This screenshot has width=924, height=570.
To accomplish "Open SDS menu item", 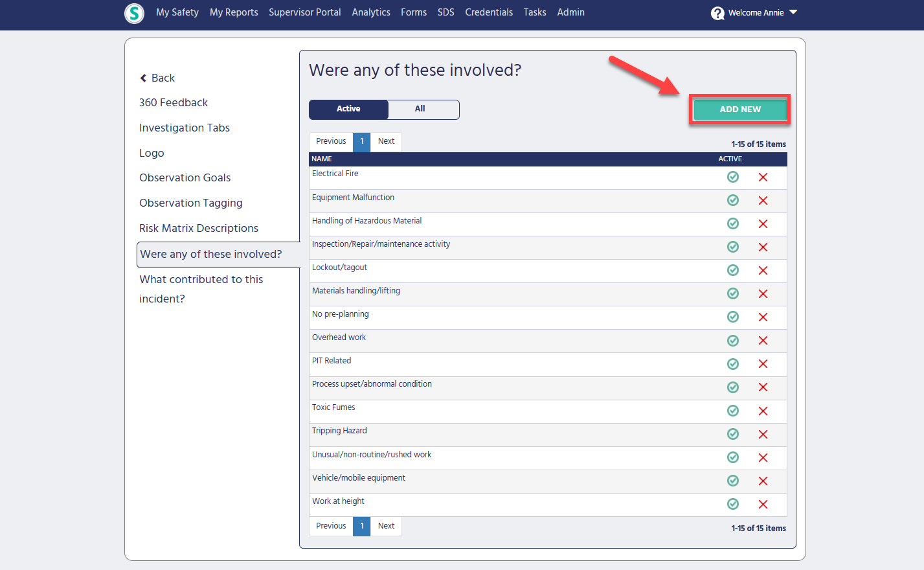I will pos(446,12).
